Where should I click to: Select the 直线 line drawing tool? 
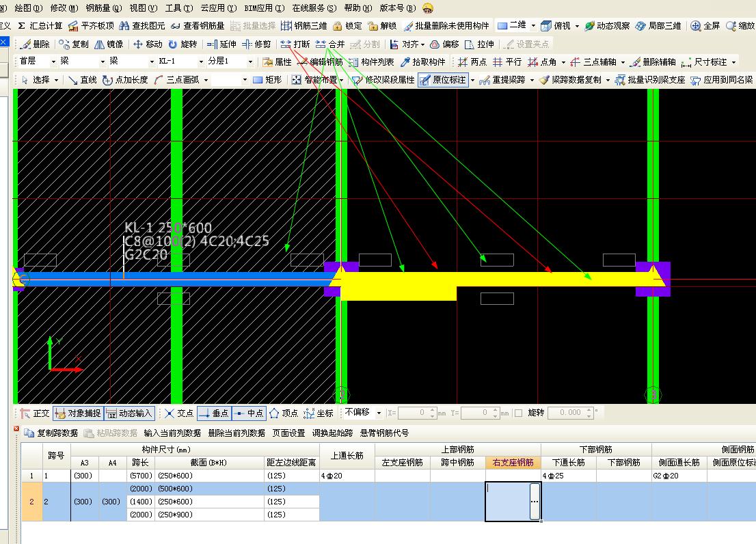click(83, 80)
